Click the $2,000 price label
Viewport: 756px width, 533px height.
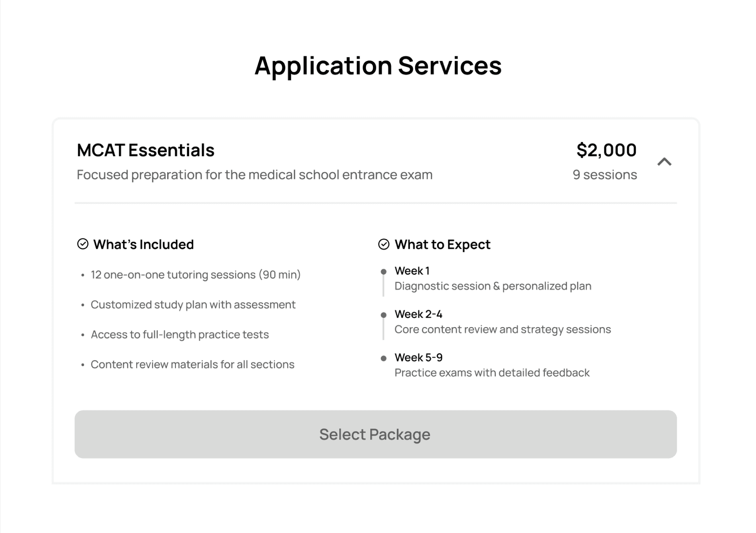pyautogui.click(x=606, y=150)
